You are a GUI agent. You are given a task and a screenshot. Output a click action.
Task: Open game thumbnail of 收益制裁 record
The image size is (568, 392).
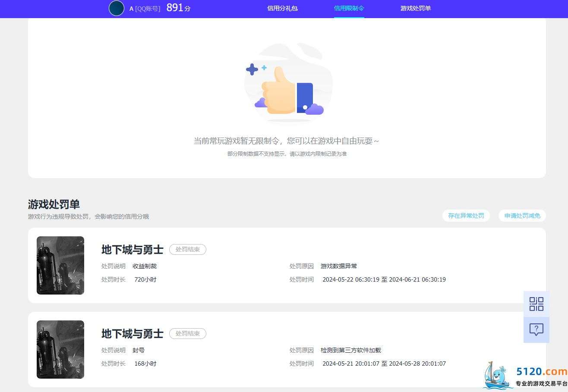[60, 265]
